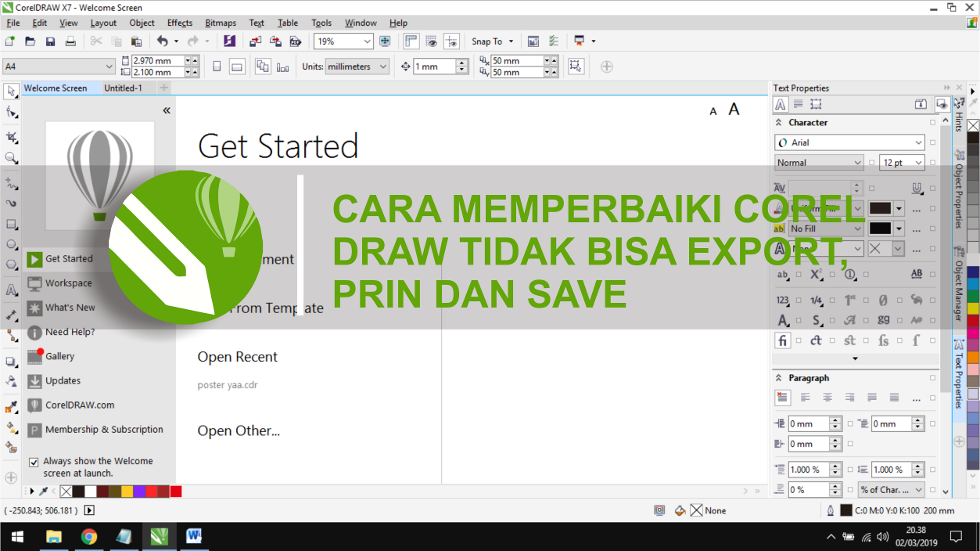Click the Full-screen preview icon beside zoom
980x551 pixels.
tap(385, 41)
